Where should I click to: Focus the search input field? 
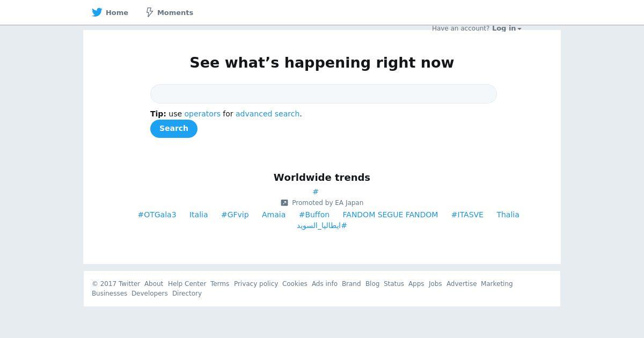click(x=324, y=94)
